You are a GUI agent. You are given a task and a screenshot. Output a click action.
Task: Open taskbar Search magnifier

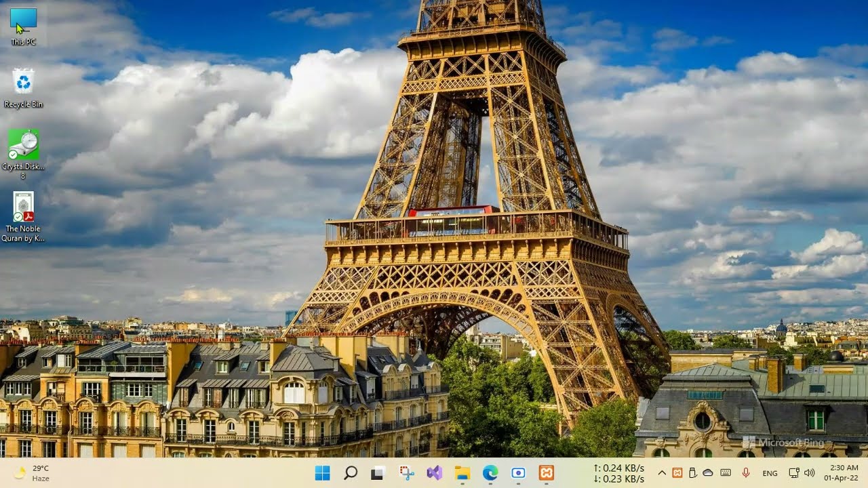pos(351,473)
